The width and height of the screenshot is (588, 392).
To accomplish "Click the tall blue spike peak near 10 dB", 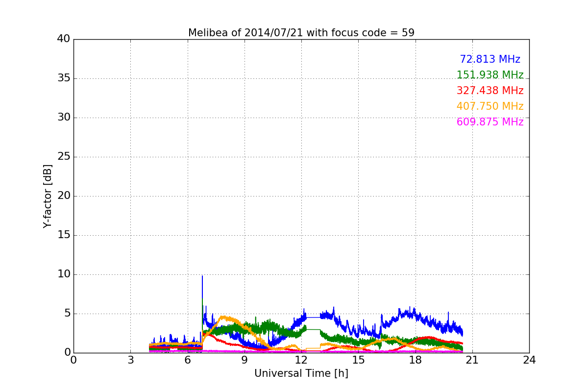I will click(202, 276).
